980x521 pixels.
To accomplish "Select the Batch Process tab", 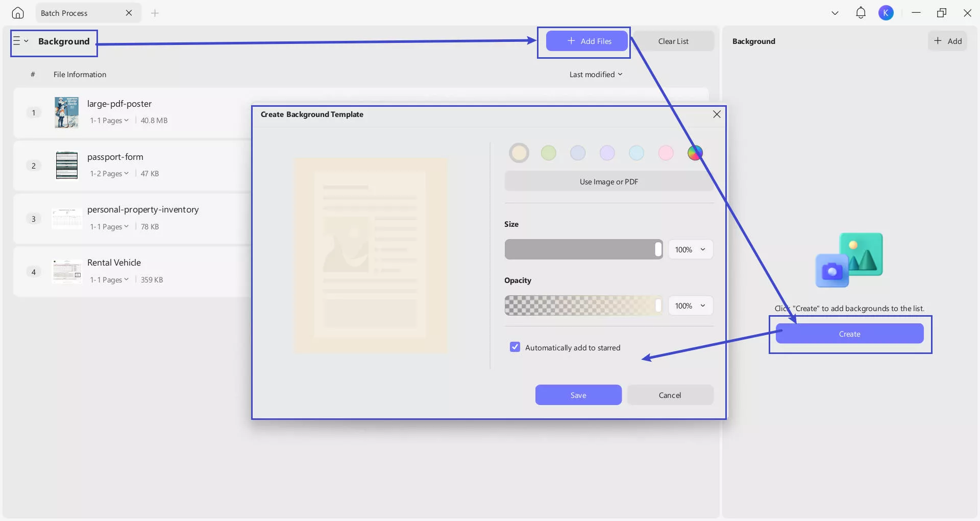I will [x=64, y=13].
